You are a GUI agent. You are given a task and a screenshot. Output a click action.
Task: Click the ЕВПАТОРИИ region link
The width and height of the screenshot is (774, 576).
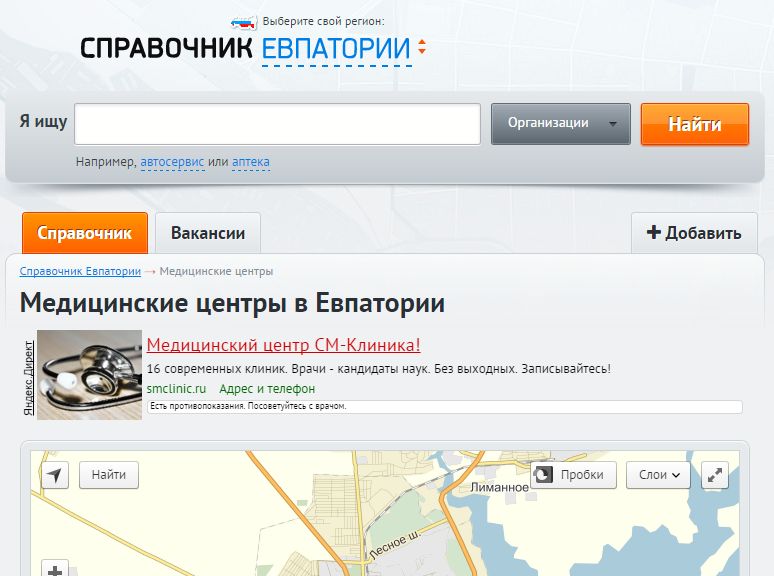tap(336, 49)
